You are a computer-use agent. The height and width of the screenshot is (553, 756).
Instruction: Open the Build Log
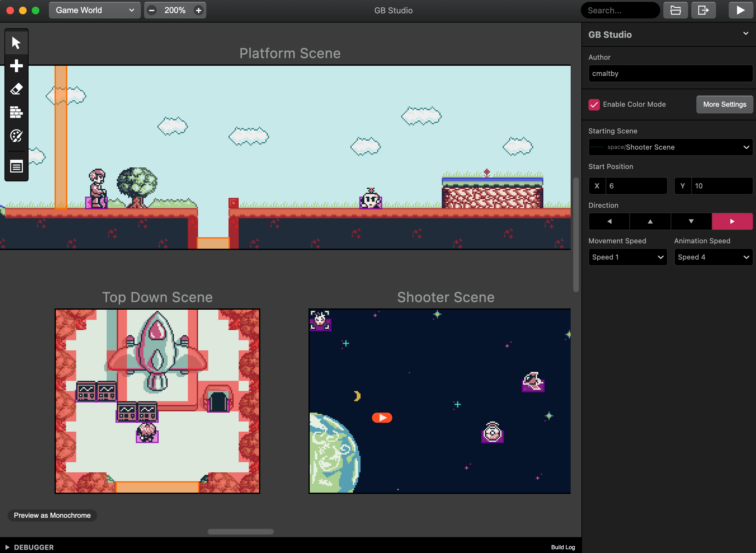[x=563, y=547]
